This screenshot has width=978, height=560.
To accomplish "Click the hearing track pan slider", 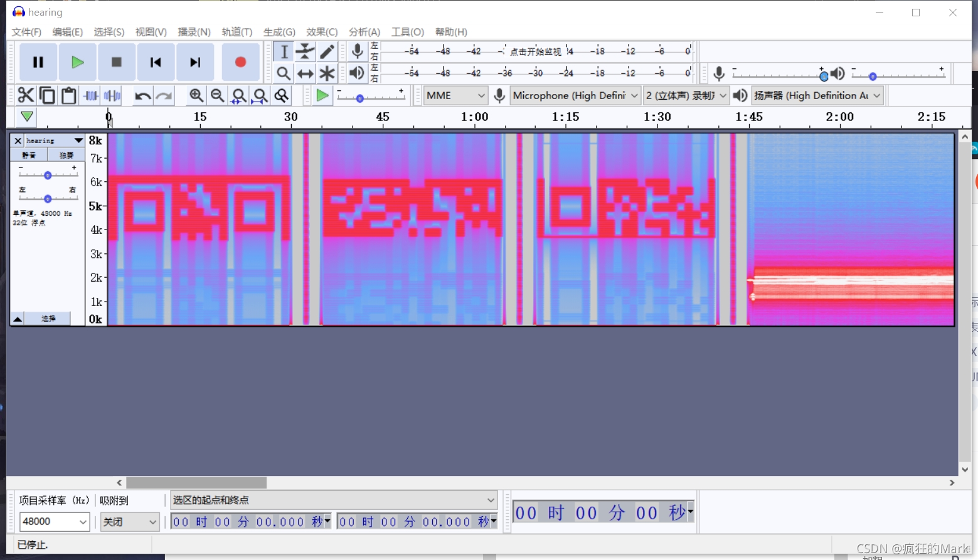I will 48,198.
